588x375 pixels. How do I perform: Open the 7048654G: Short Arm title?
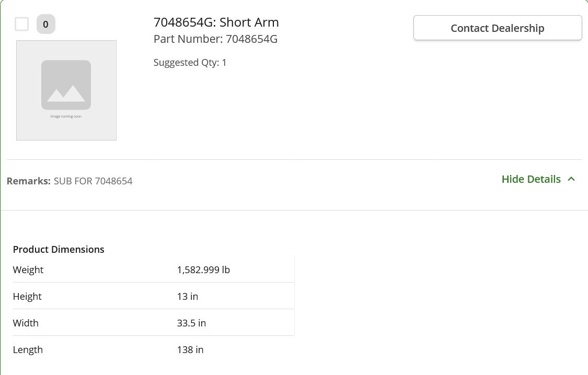216,22
